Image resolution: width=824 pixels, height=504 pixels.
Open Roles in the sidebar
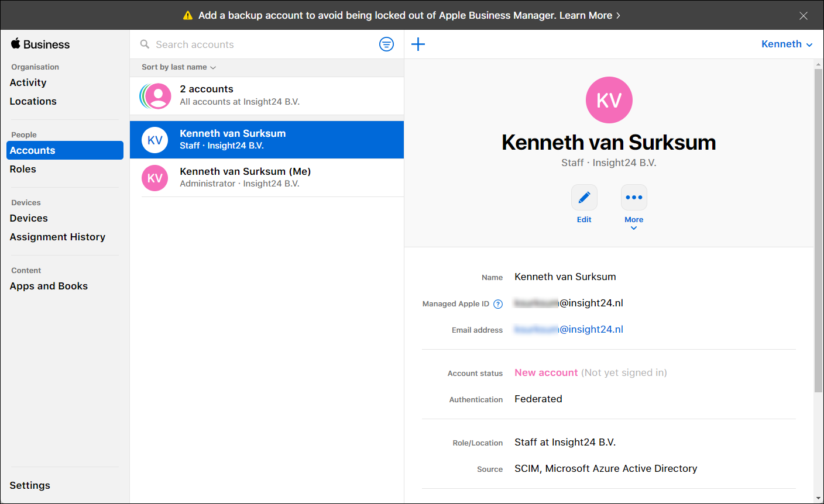tap(23, 169)
